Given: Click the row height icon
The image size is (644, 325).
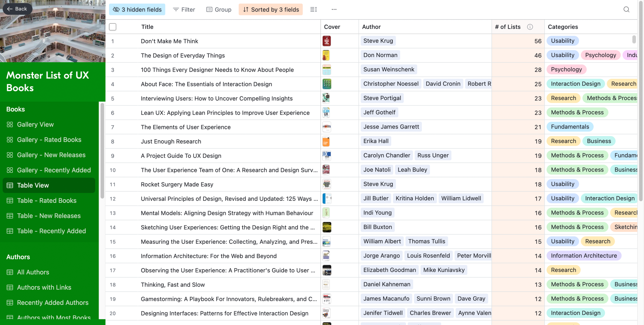Looking at the screenshot, I should pos(313,10).
